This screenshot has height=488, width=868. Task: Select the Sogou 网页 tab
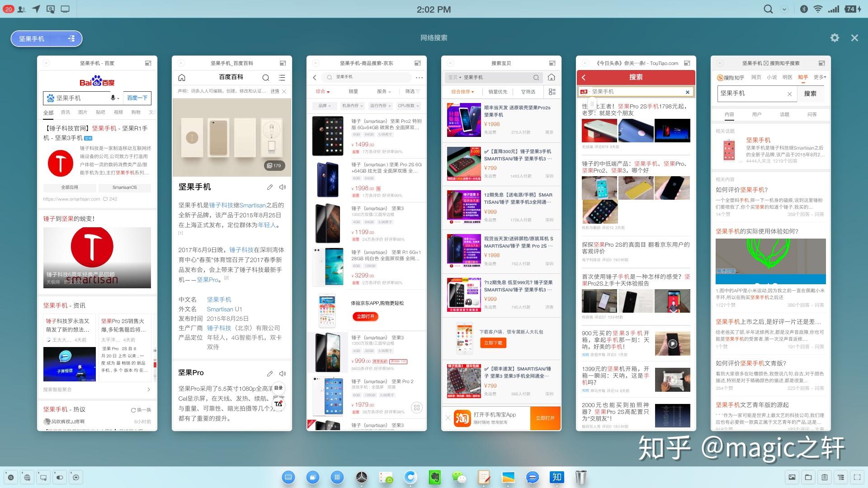(756, 77)
